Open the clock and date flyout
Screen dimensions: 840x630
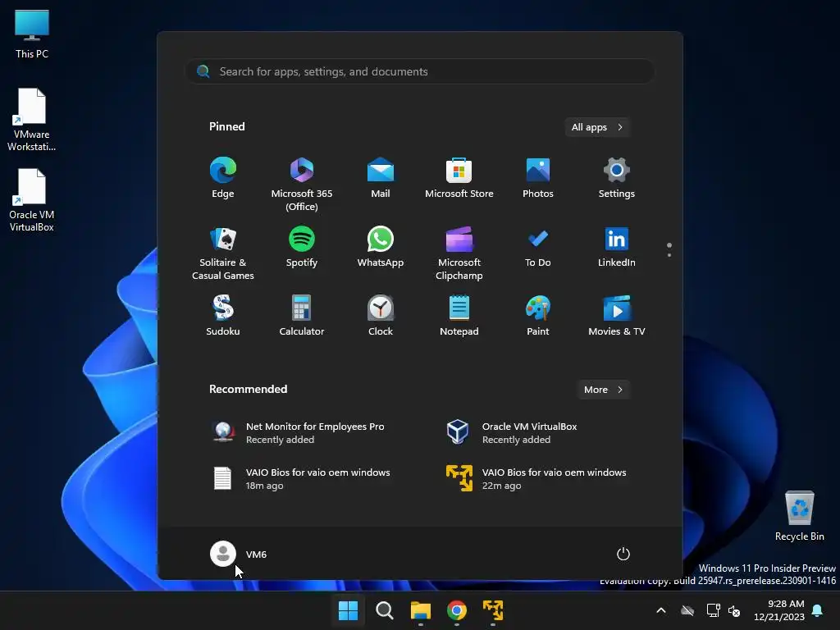(x=779, y=610)
